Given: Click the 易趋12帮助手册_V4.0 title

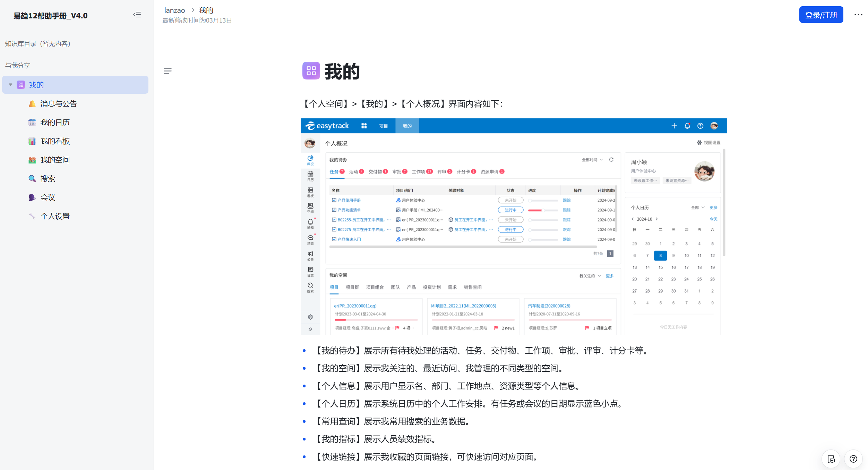Looking at the screenshot, I should tap(51, 16).
